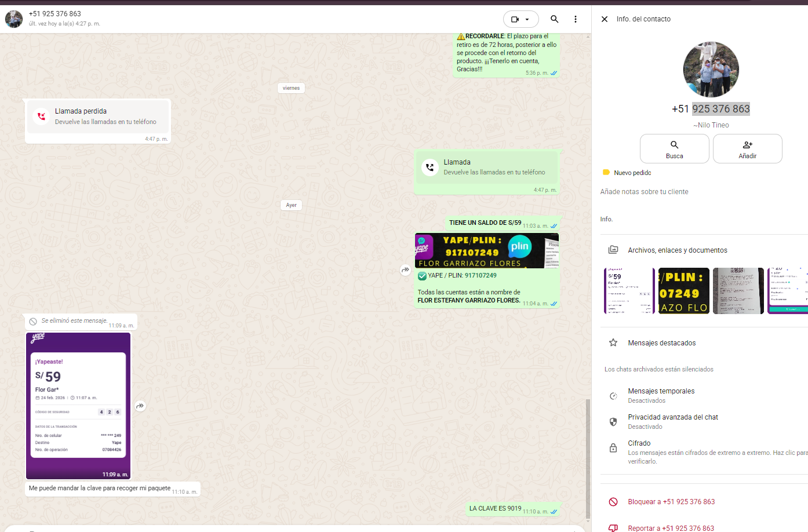The width and height of the screenshot is (808, 532).
Task: Click the Busca button in contact info
Action: [674, 148]
